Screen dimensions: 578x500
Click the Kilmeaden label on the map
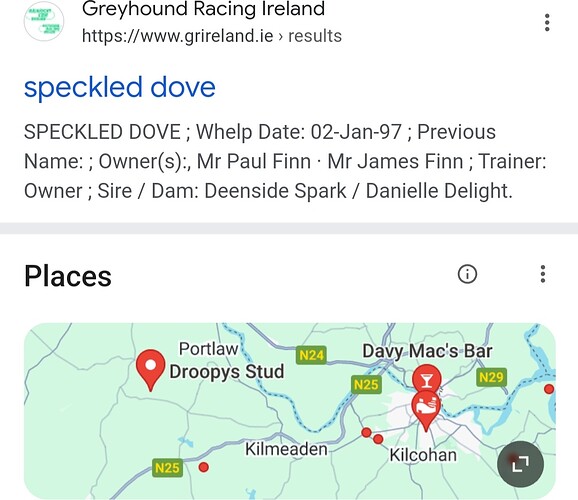[x=286, y=449]
